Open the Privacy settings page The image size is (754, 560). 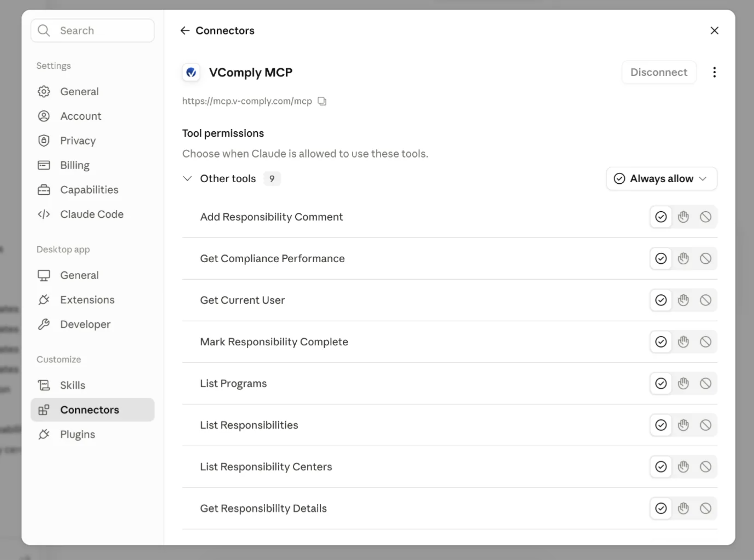(x=92, y=141)
